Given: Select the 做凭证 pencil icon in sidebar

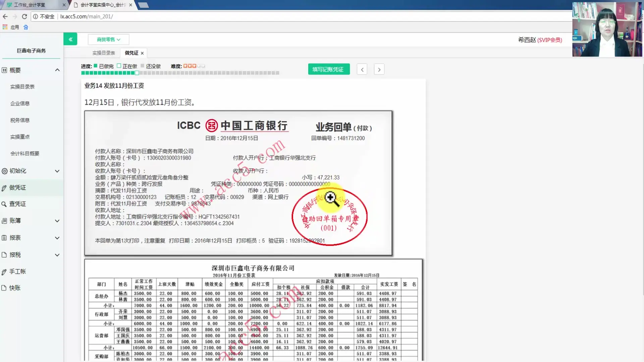Looking at the screenshot, I should point(4,187).
